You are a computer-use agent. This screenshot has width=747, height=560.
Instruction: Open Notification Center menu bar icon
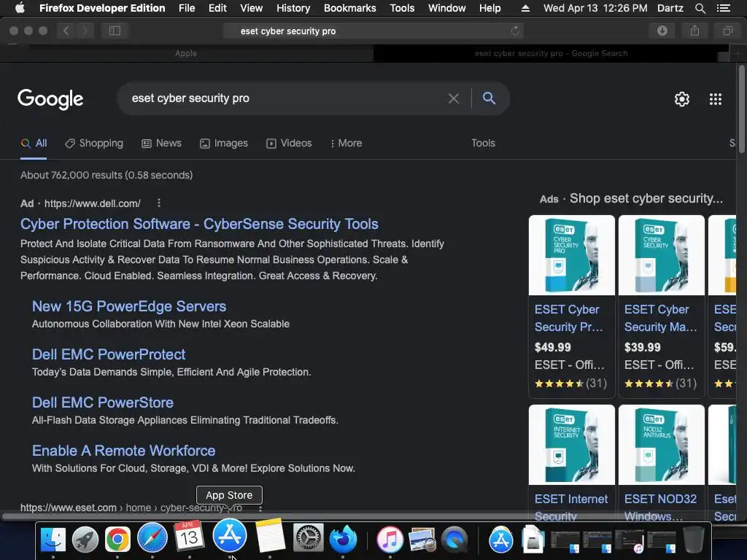pos(723,8)
